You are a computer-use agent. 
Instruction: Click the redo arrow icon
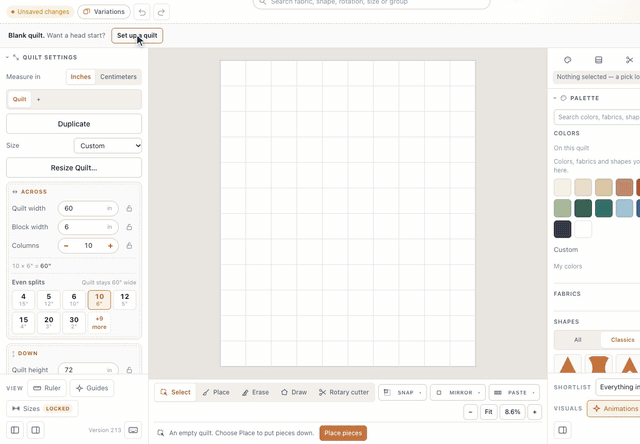tap(161, 12)
